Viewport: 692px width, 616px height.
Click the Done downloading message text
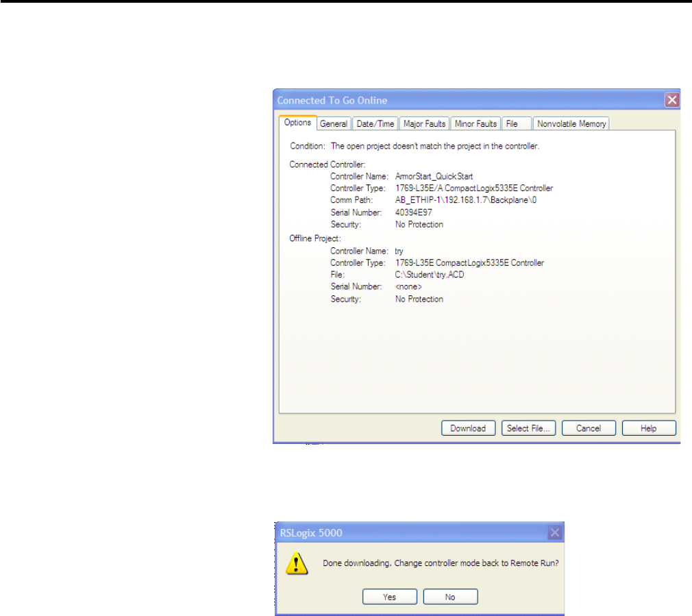(441, 563)
